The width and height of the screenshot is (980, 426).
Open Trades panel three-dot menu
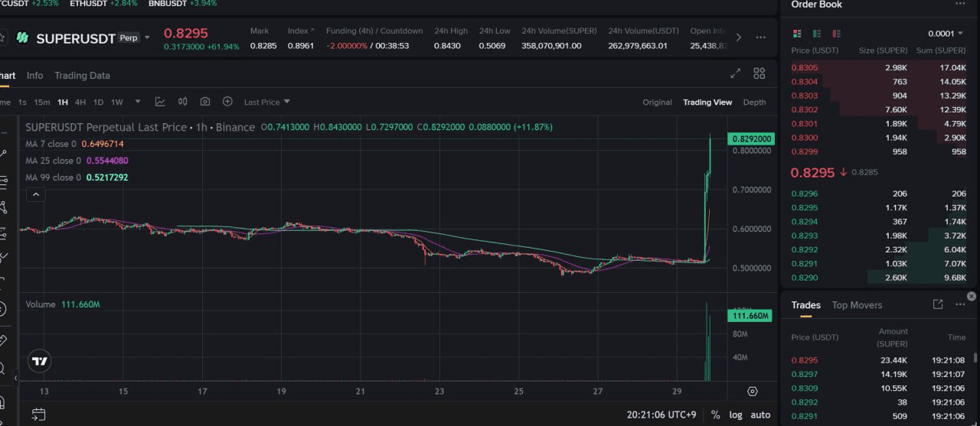960,304
